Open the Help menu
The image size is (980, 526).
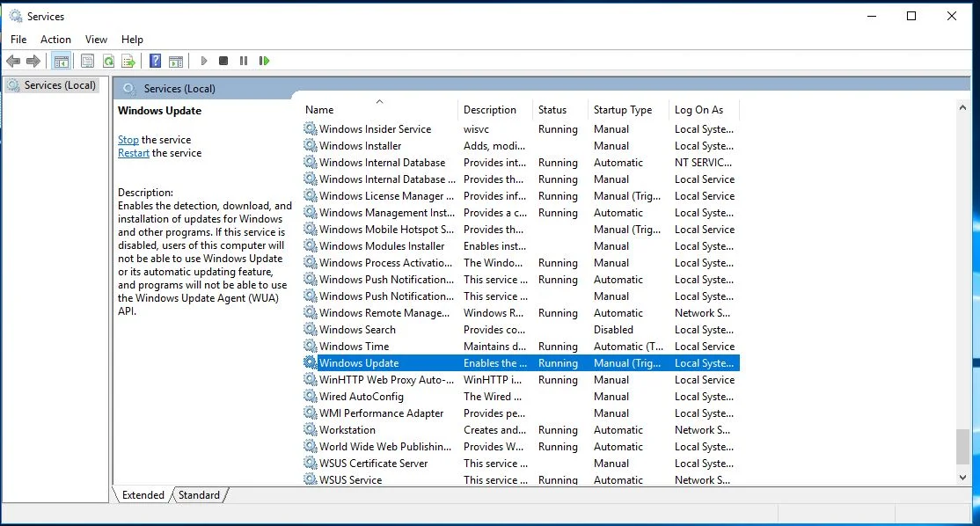132,40
